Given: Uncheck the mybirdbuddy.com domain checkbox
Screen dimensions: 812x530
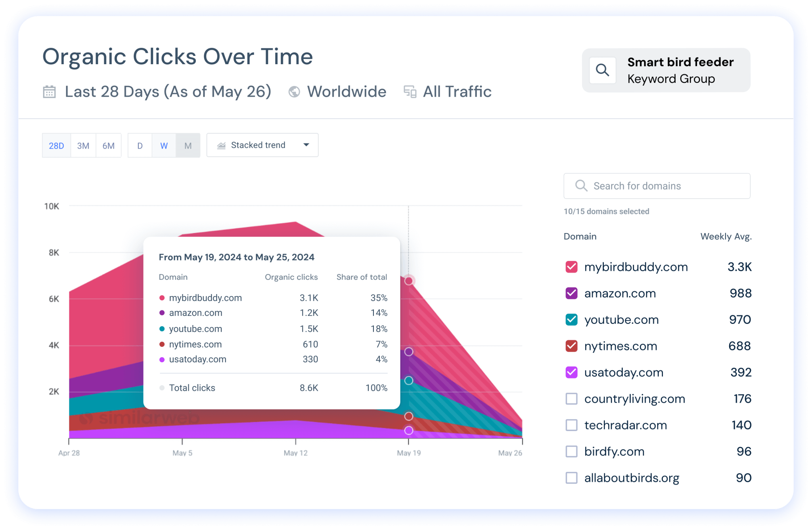Looking at the screenshot, I should [571, 267].
